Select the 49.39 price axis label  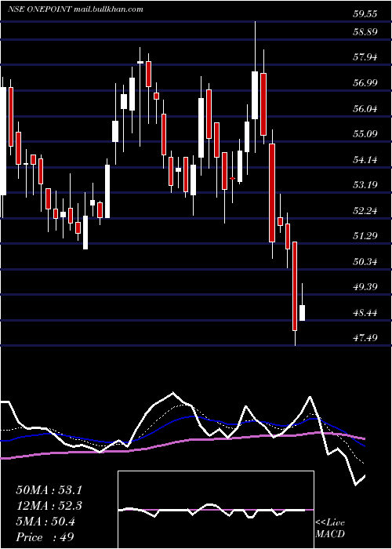click(x=365, y=287)
